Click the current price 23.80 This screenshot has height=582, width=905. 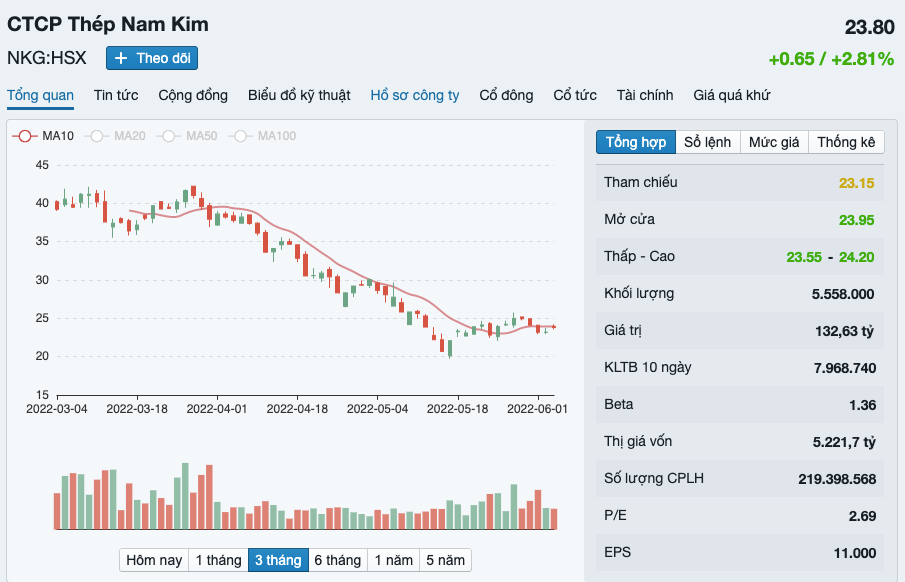click(x=869, y=27)
